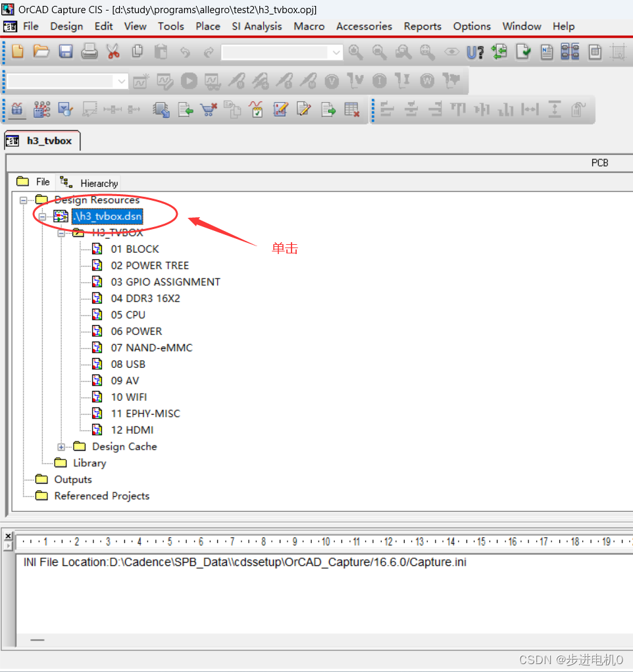Viewport: 633px width, 672px height.
Task: Click the Open folder toolbar icon
Action: (41, 52)
